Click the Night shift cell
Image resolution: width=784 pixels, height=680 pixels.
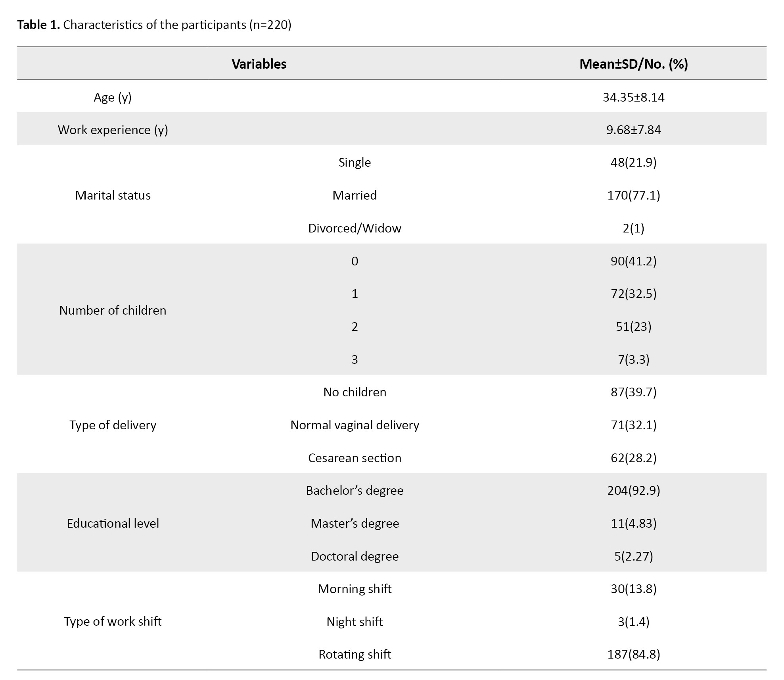tap(355, 621)
